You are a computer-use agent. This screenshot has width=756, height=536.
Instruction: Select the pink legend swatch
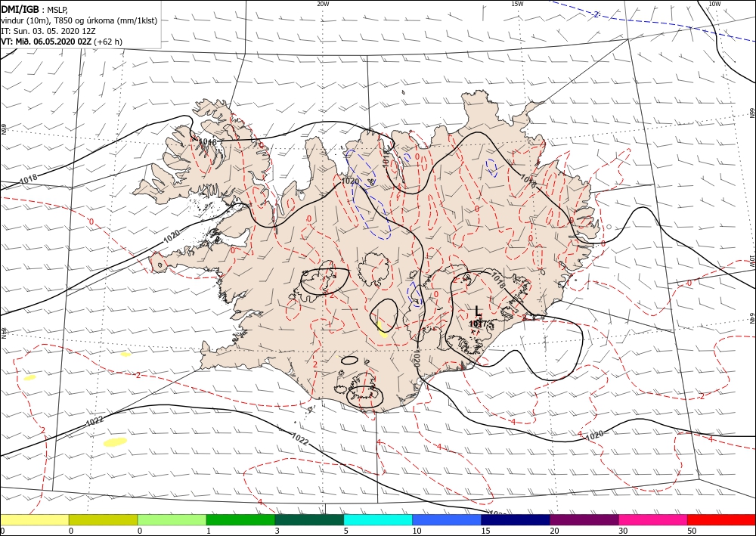[x=653, y=519]
